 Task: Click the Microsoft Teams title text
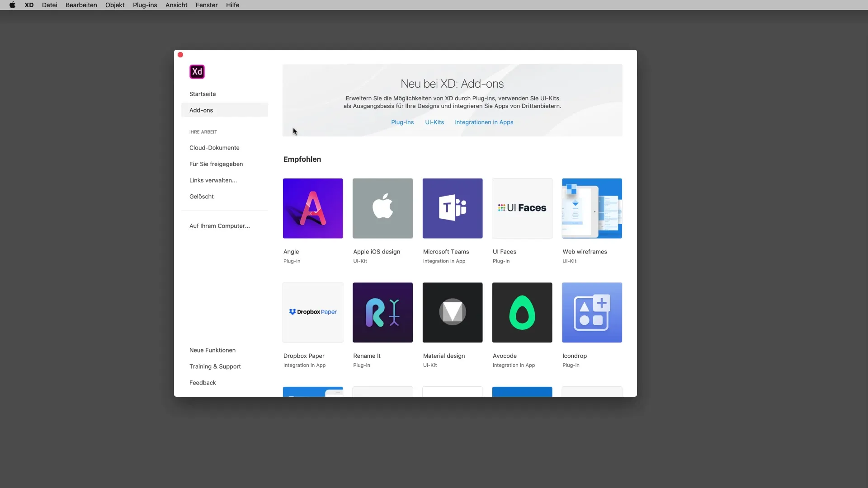[x=446, y=252]
